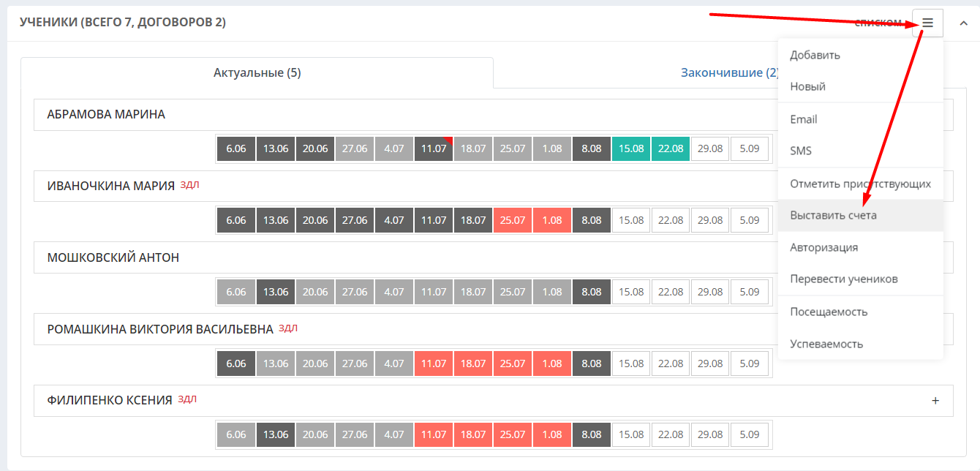Viewport: 980px width, 471px height.
Task: Select 6.06 cell for Филипенко Ксения
Action: [236, 434]
